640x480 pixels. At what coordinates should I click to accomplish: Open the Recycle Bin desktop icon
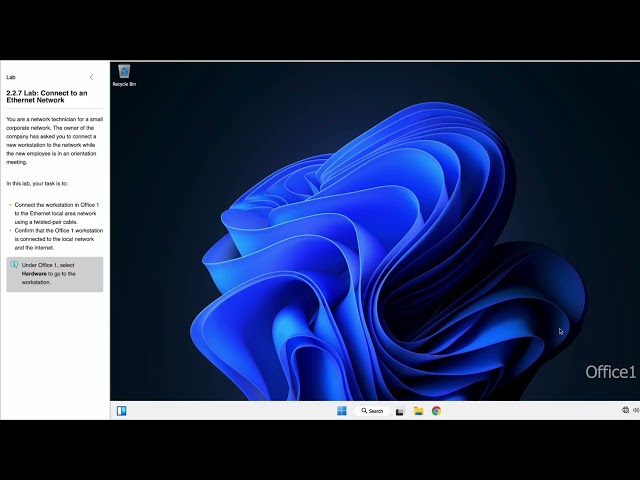(124, 75)
